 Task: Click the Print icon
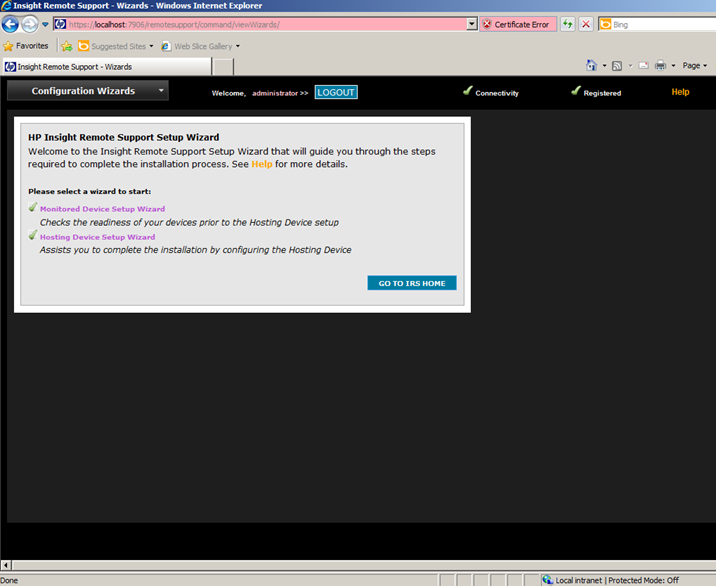click(660, 66)
